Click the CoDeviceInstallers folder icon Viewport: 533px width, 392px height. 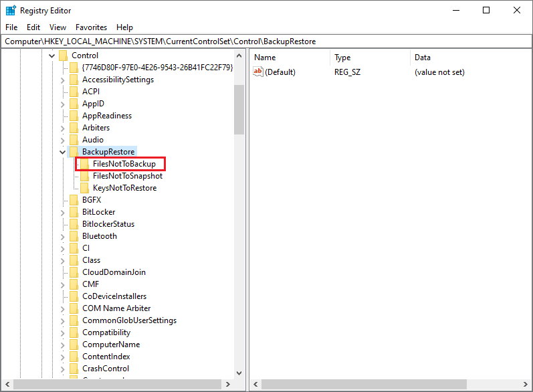74,296
